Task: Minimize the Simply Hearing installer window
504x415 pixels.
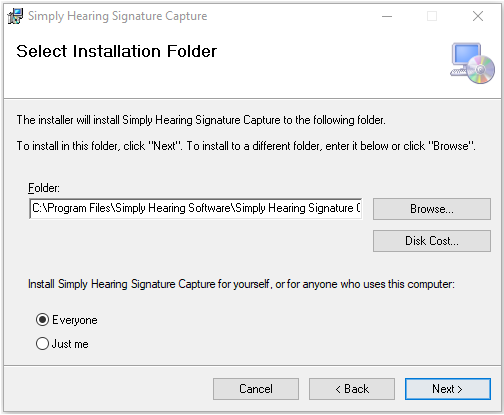Action: 387,16
